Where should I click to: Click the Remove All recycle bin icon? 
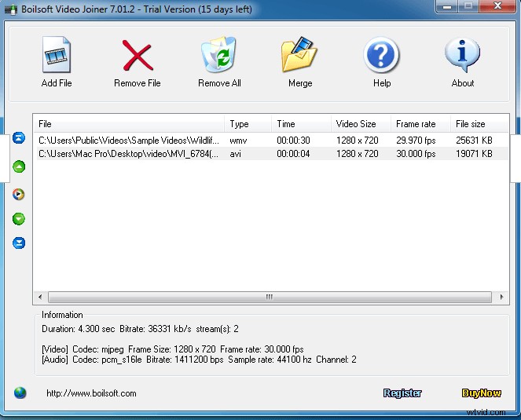pyautogui.click(x=219, y=54)
